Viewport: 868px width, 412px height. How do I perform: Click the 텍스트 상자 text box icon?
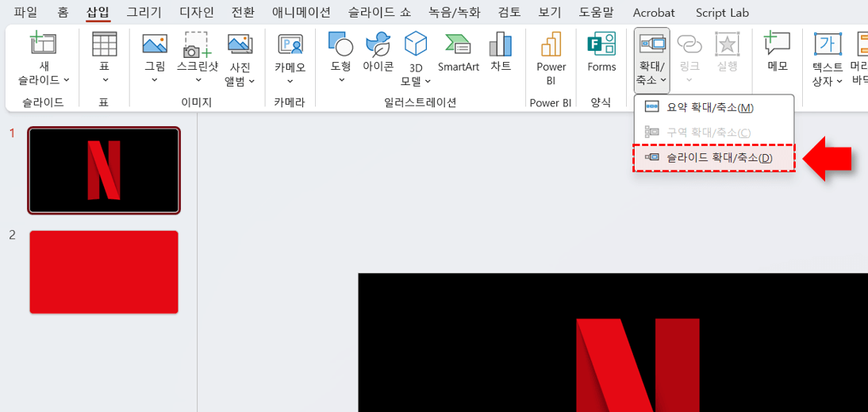pyautogui.click(x=828, y=44)
